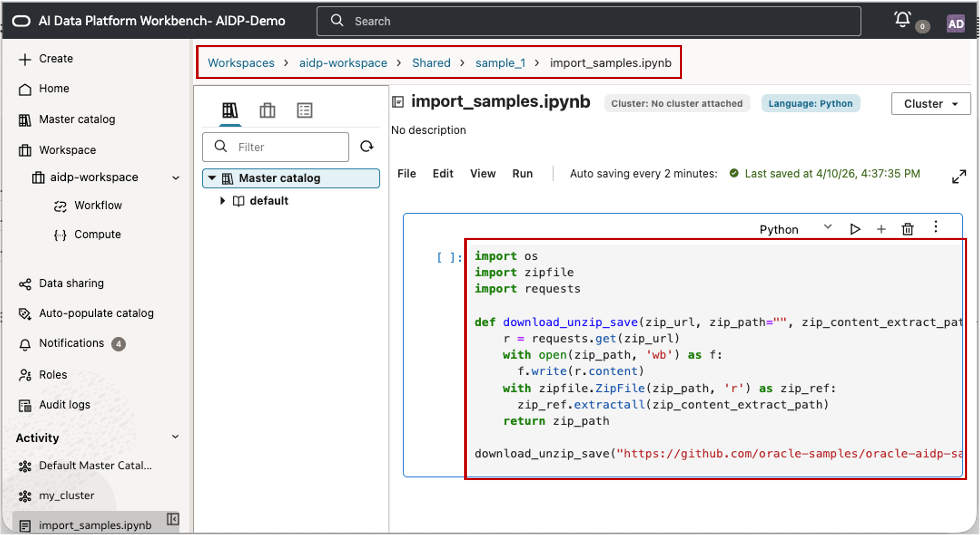Open the Cluster dropdown button
This screenshot has width=980, height=535.
930,103
